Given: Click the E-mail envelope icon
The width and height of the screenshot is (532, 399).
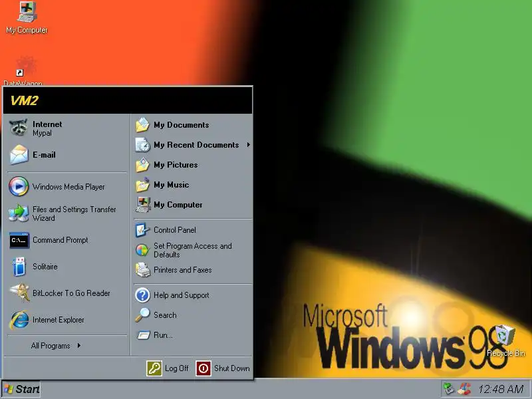Looking at the screenshot, I should pyautogui.click(x=19, y=155).
